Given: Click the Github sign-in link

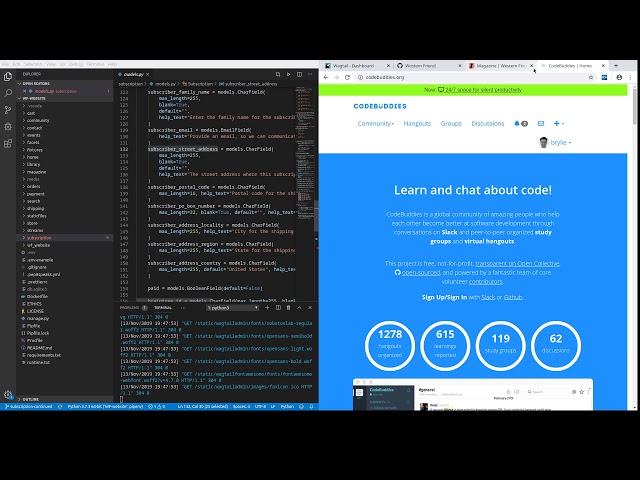Looking at the screenshot, I should (x=513, y=297).
